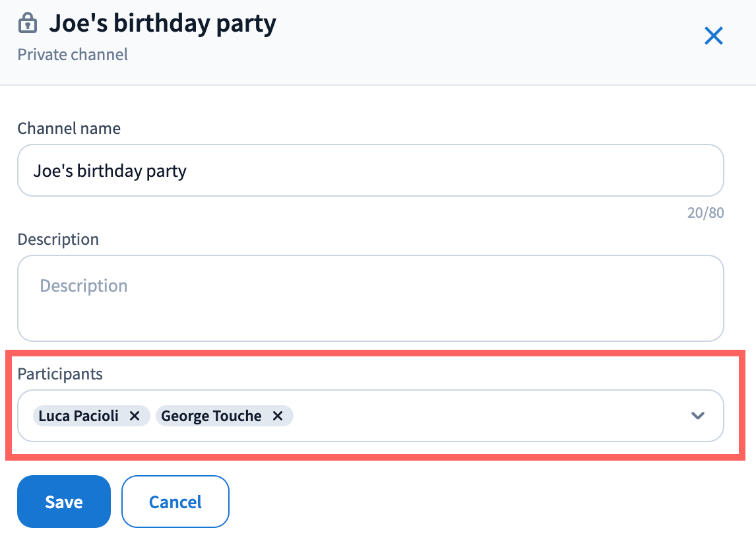756x557 pixels.
Task: Select the George Touche participant chip
Action: (211, 416)
